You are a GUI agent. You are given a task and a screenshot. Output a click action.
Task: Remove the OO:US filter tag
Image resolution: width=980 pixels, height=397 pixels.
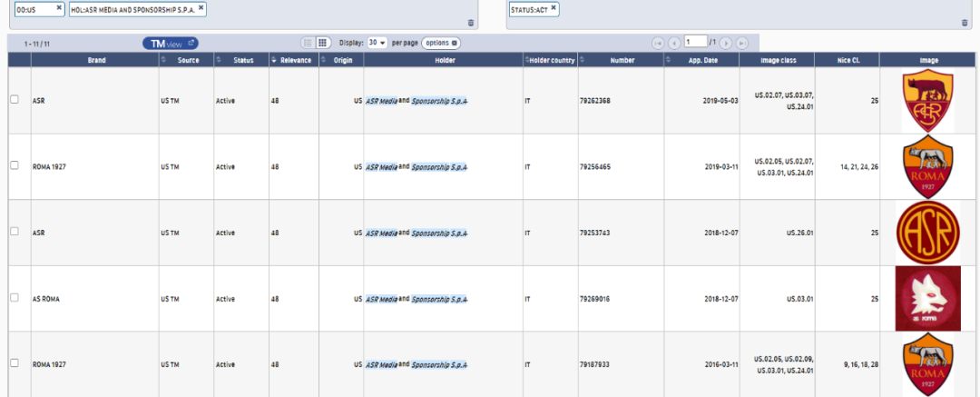58,8
